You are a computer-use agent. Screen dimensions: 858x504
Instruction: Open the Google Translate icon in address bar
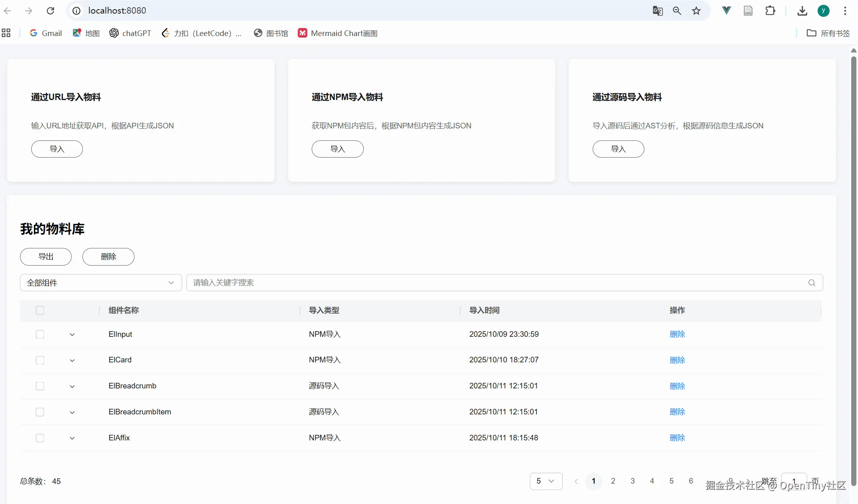658,11
